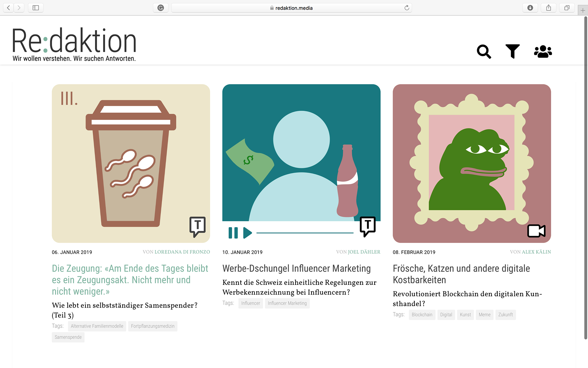Select tag Alternative Familienmodelle
Viewport: 588px width, 368px height.
click(97, 326)
